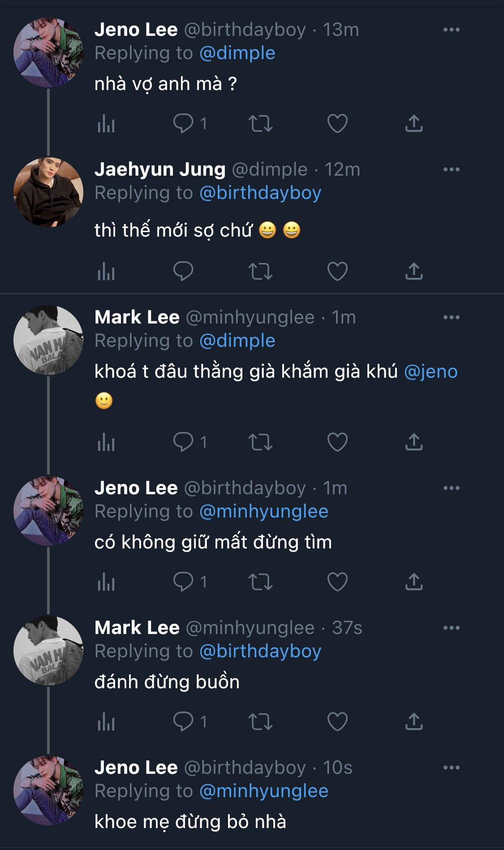Open Mark Lee's avatar on the 37s tweet

pyautogui.click(x=48, y=651)
